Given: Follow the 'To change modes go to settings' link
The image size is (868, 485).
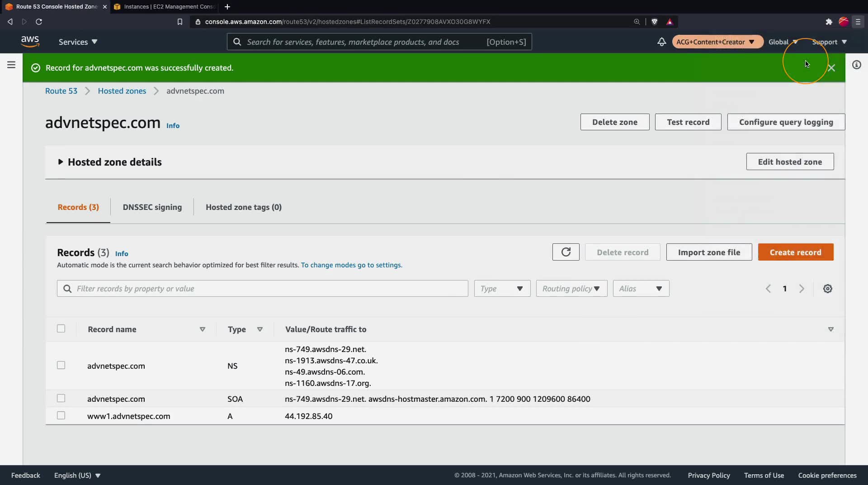Looking at the screenshot, I should click(351, 265).
